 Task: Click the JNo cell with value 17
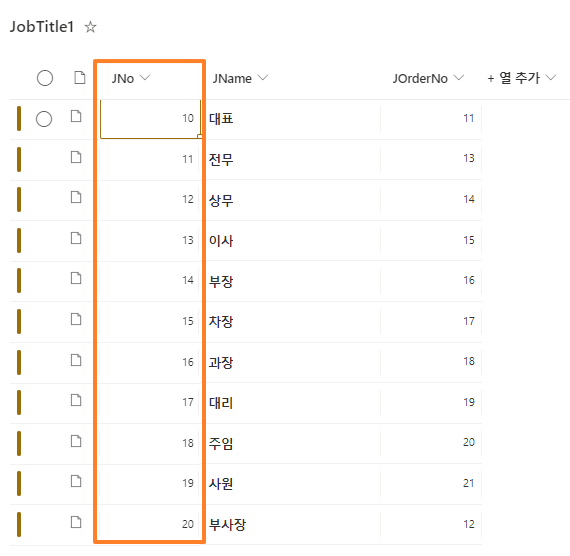tap(149, 402)
